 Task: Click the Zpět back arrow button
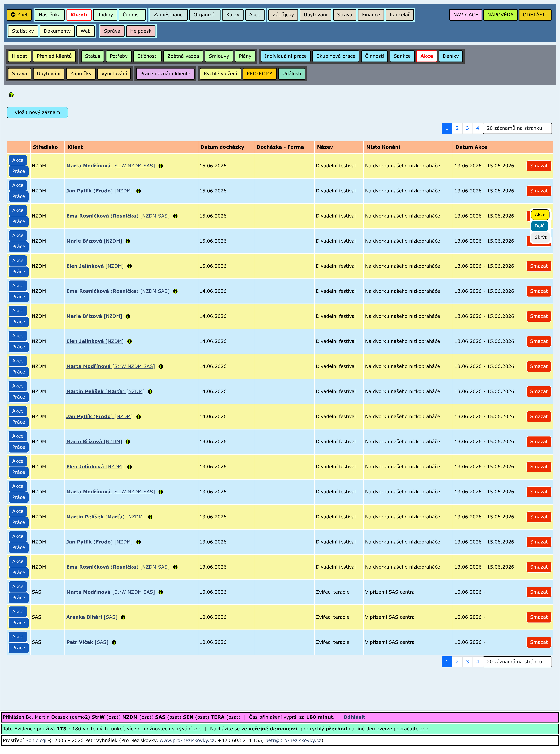[19, 15]
